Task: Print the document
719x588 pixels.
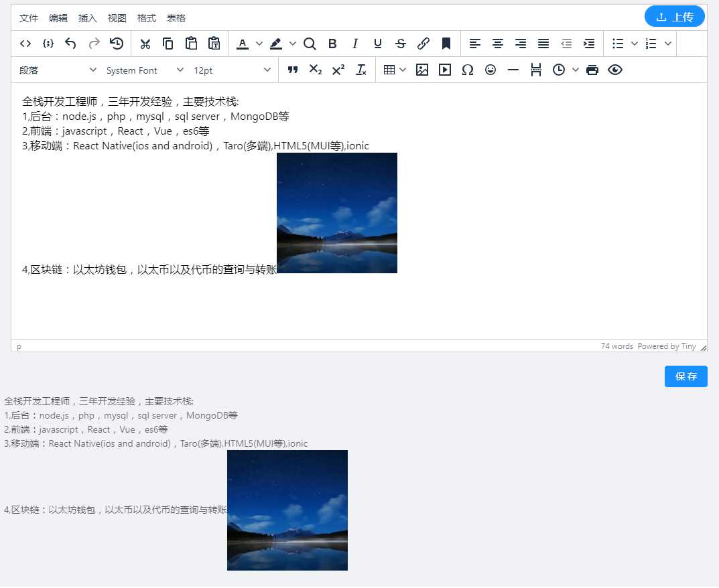Action: pyautogui.click(x=592, y=70)
